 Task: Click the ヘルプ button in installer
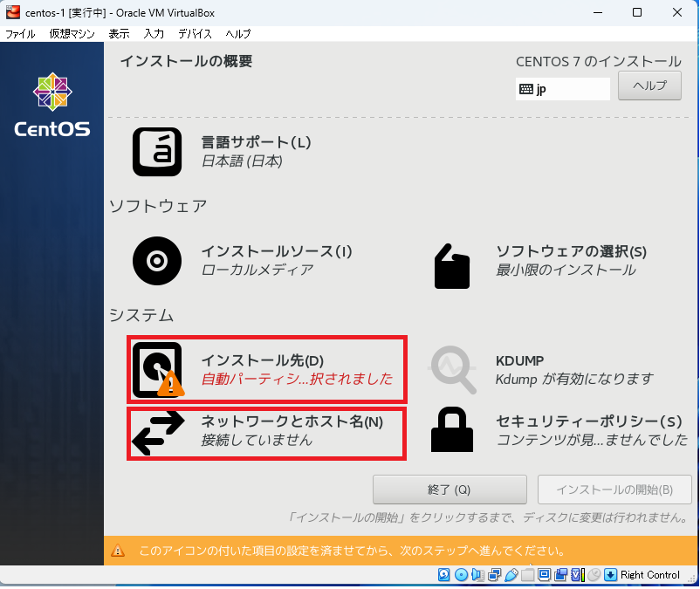tap(649, 86)
